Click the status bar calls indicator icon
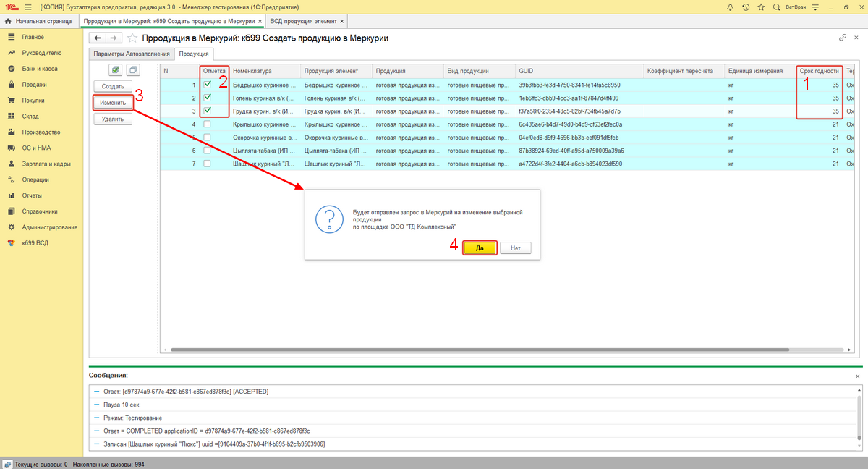868x469 pixels. click(x=7, y=464)
